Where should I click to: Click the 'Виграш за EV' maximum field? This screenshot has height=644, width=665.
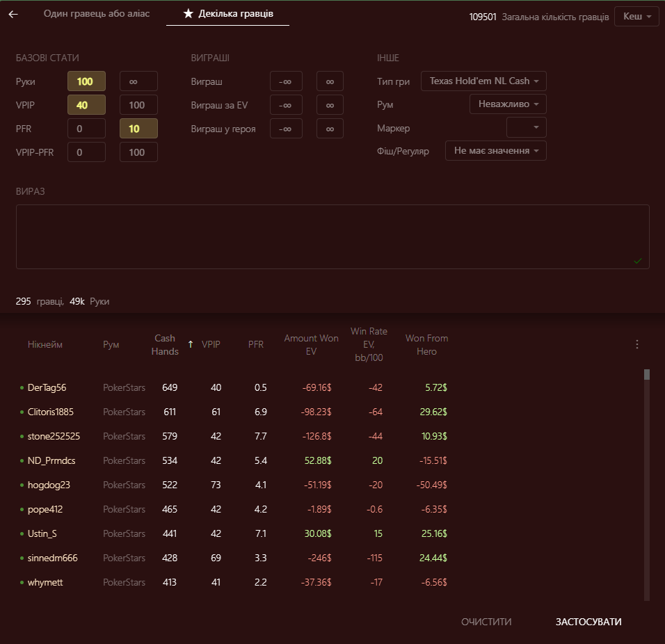click(x=330, y=105)
